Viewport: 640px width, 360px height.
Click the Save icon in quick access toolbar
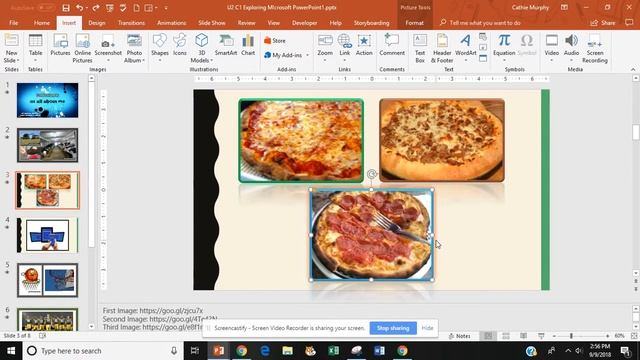[x=66, y=8]
